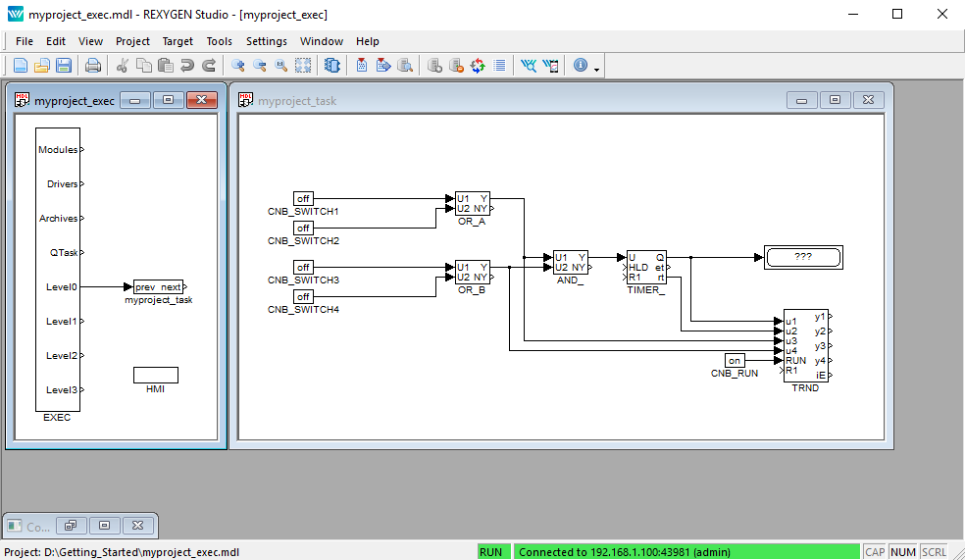Toggle the CNB_SWITCH1 off block
The height and width of the screenshot is (560, 965).
[x=304, y=199]
